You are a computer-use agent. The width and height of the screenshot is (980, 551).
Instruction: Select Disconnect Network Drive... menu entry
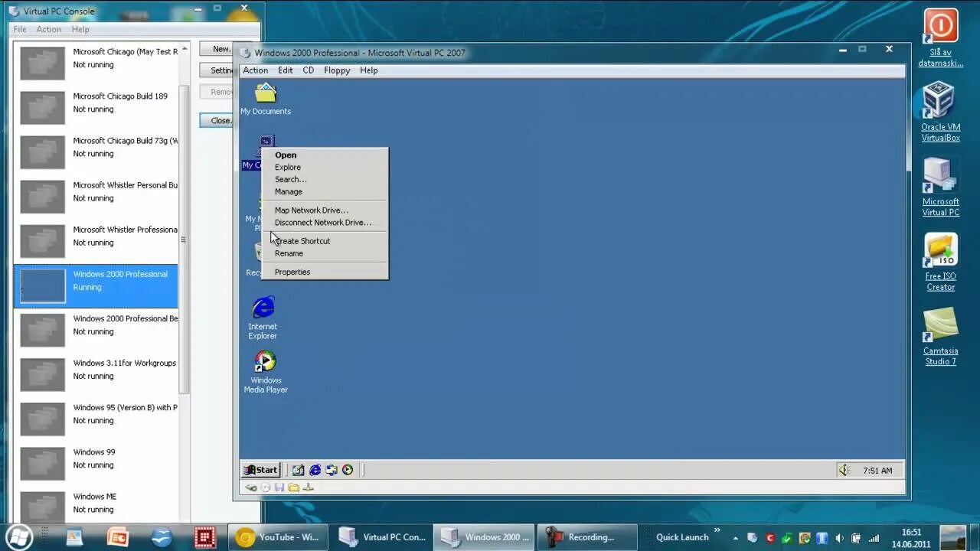[x=323, y=222]
